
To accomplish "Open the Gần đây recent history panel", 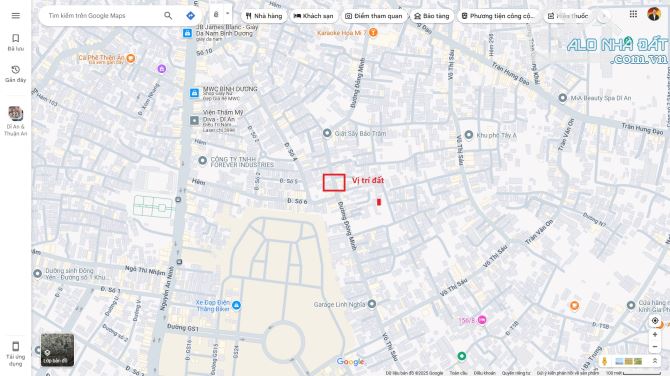I will tap(16, 74).
